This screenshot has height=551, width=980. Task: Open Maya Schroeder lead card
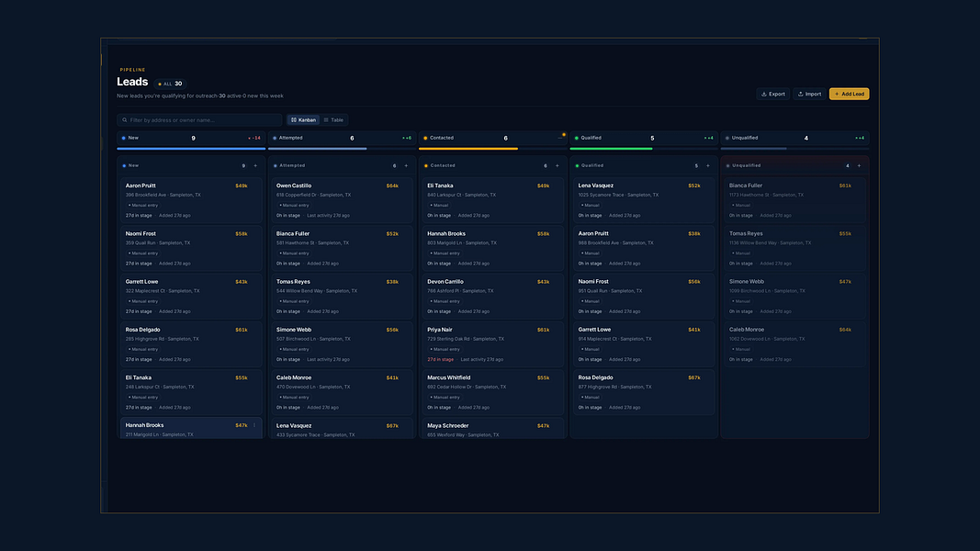pos(493,429)
